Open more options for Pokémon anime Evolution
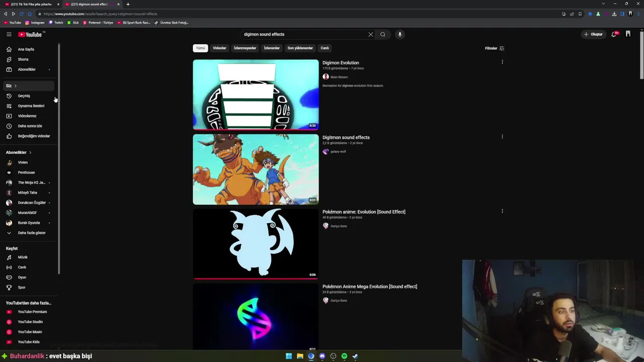644x362 pixels. (x=502, y=211)
